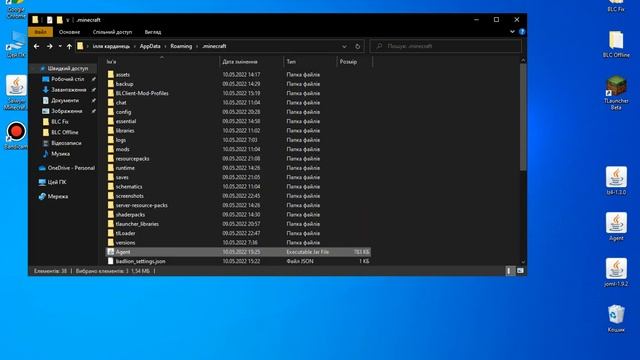Select the libraries folder icon
The height and width of the screenshot is (360, 640).
pyautogui.click(x=111, y=131)
